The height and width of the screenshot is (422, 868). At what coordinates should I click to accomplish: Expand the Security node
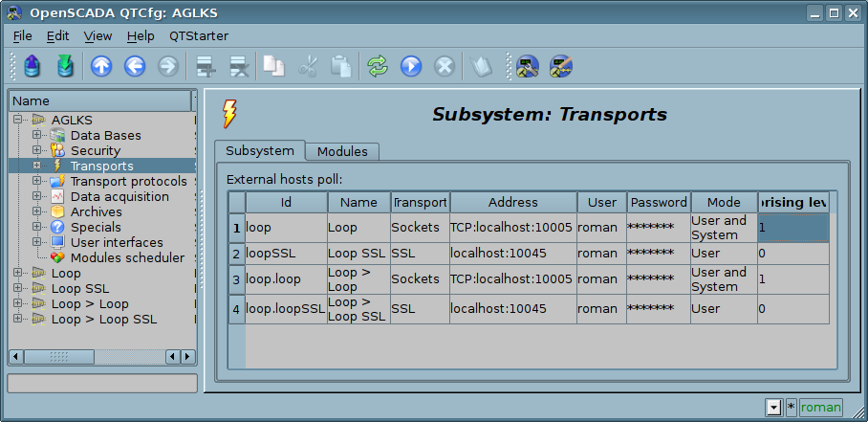click(x=36, y=150)
